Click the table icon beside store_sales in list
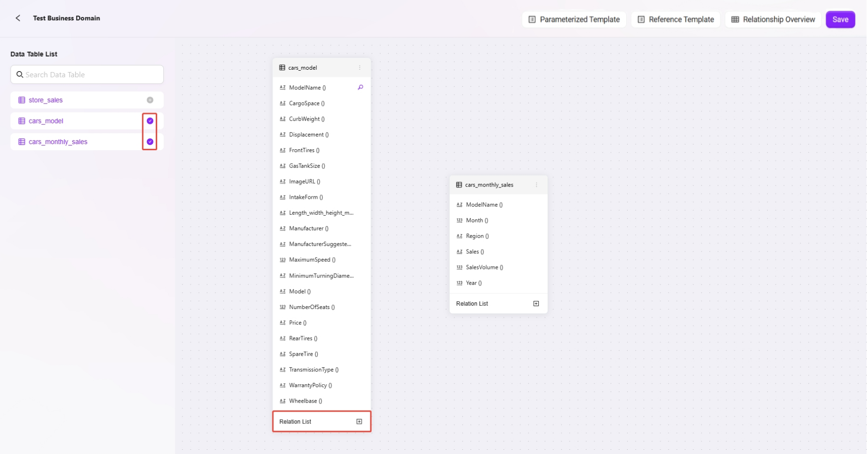Viewport: 868px width, 454px height. [x=22, y=100]
